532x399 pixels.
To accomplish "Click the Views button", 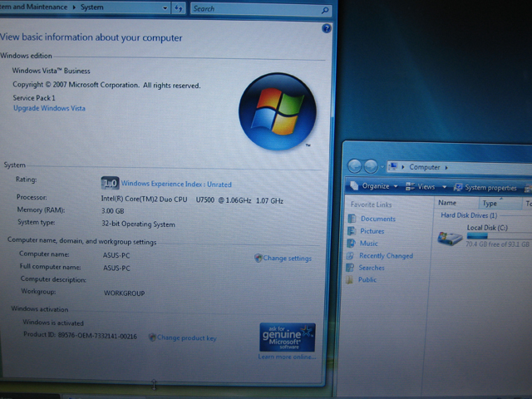I will [x=421, y=186].
